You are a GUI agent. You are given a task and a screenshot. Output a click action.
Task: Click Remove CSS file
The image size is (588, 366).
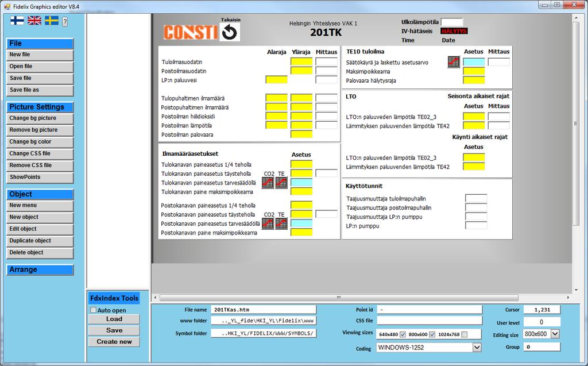(x=40, y=165)
